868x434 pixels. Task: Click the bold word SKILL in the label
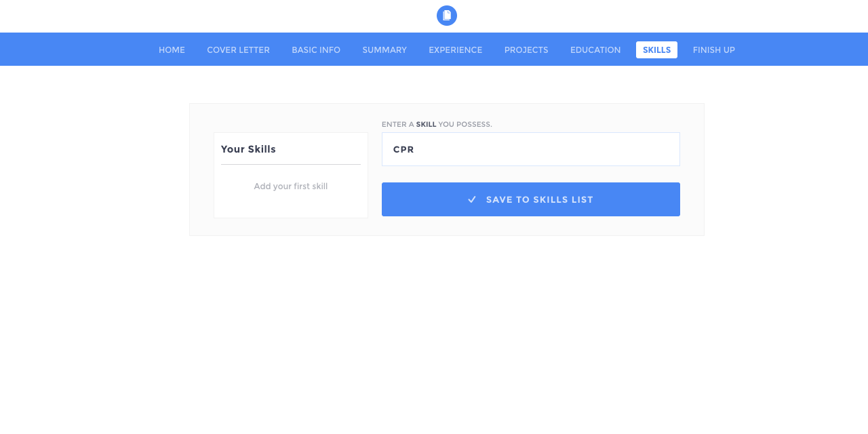point(426,125)
